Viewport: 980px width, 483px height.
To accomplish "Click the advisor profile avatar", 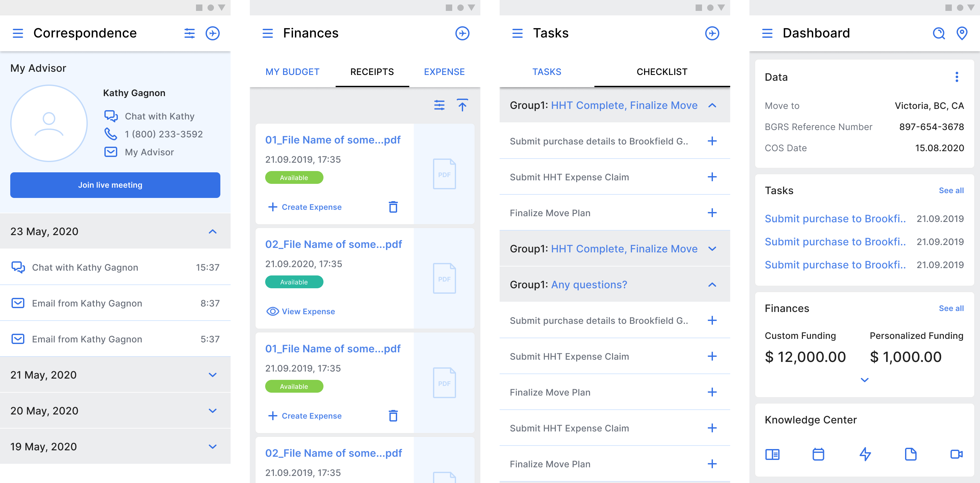I will click(x=49, y=123).
